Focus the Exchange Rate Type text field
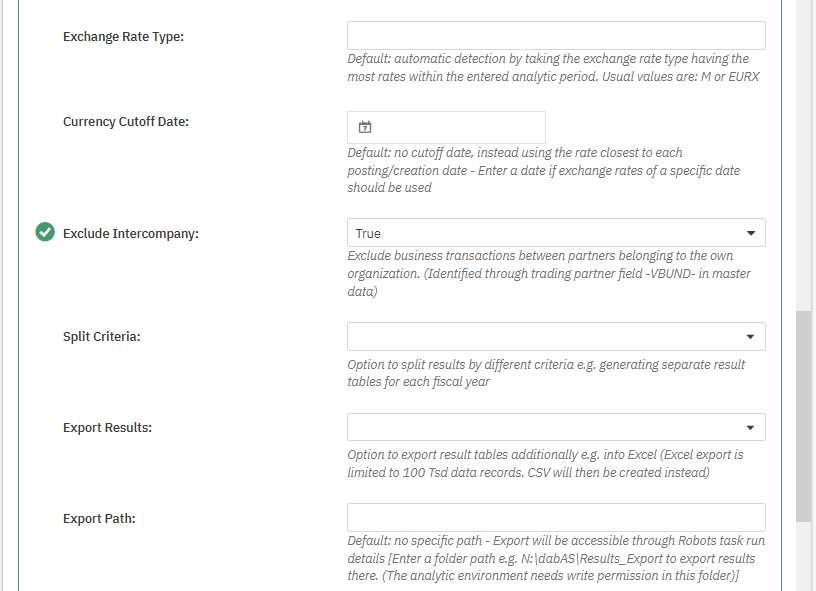 pyautogui.click(x=555, y=36)
